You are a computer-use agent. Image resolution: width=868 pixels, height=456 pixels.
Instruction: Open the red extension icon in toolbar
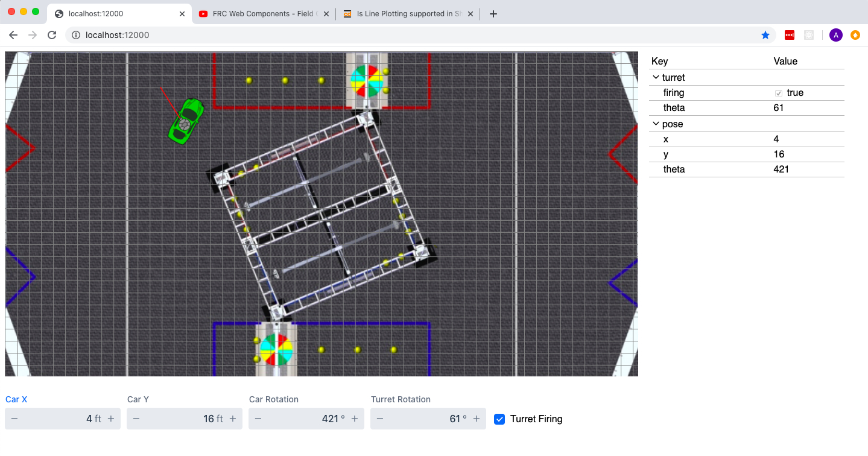[x=790, y=35]
